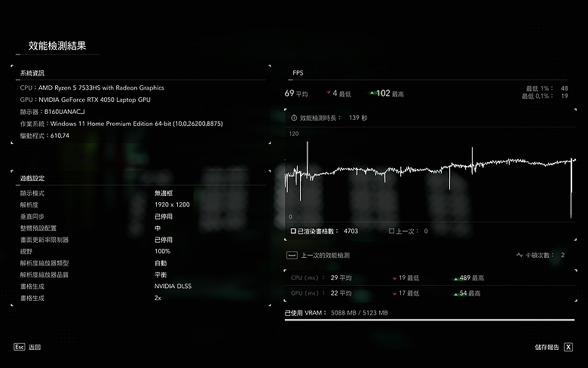Click the 解析度縮放器類型 value 自動
This screenshot has height=368, width=588.
tap(161, 263)
